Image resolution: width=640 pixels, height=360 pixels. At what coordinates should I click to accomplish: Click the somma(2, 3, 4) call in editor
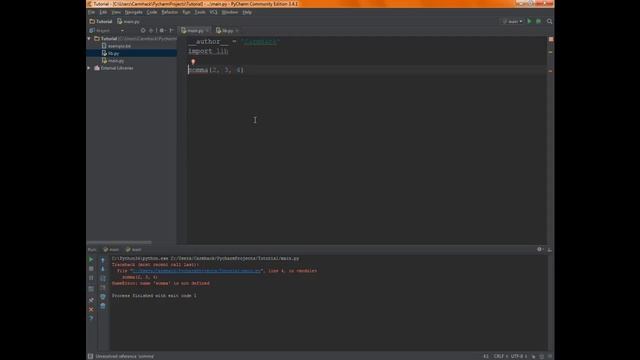[x=216, y=70]
